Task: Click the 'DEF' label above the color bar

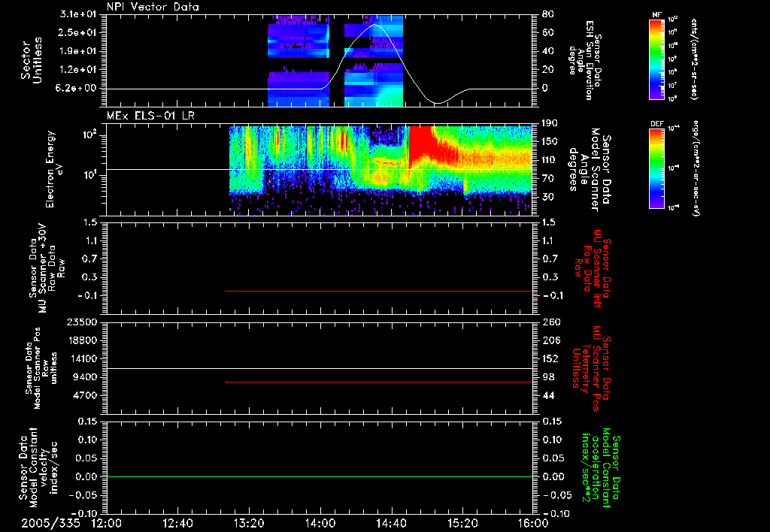Action: tap(657, 124)
